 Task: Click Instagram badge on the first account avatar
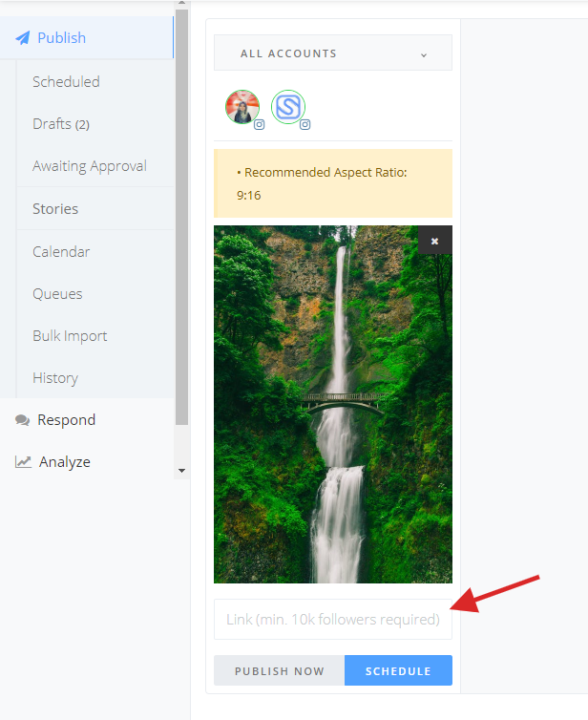pyautogui.click(x=260, y=124)
